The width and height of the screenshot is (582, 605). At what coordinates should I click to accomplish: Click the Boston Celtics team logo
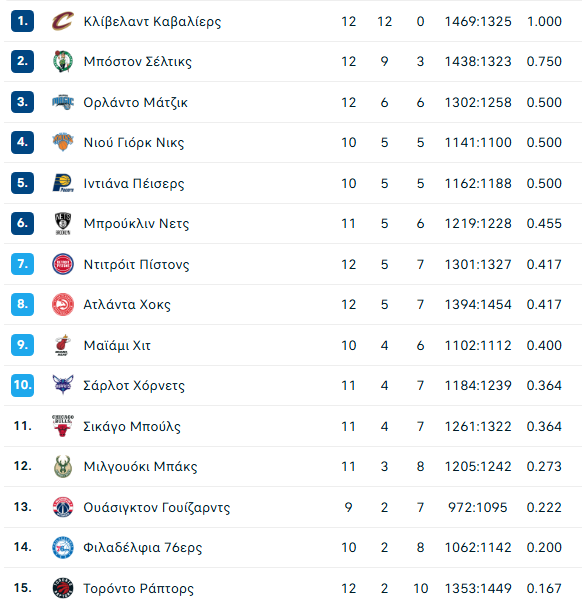[x=63, y=61]
